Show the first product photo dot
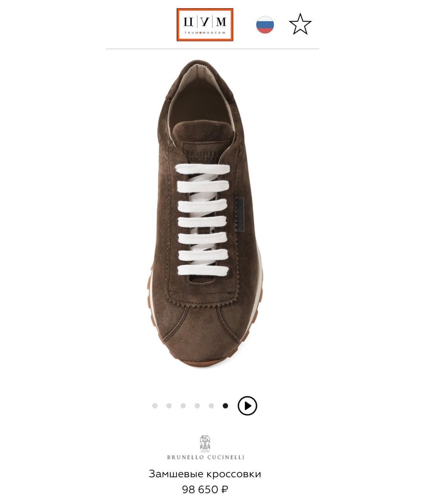The width and height of the screenshot is (425, 504). [155, 406]
